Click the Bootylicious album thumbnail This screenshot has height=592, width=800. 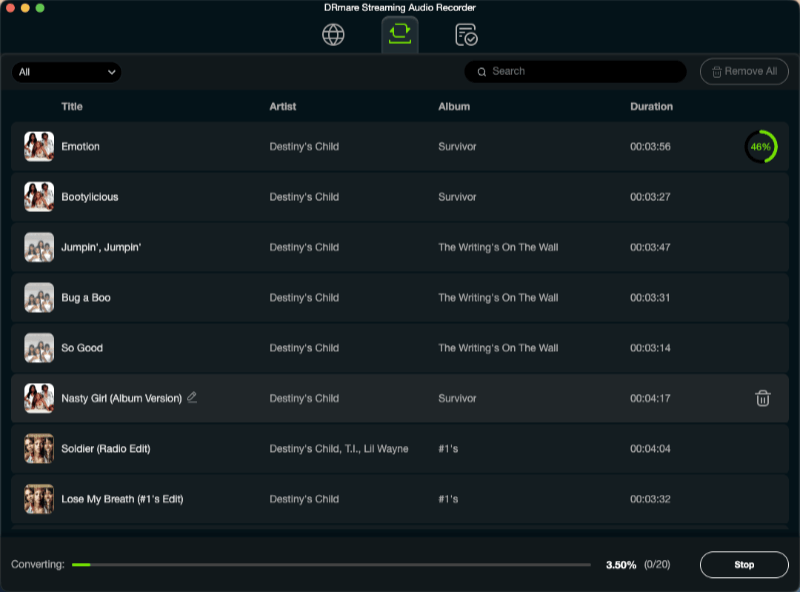(39, 197)
